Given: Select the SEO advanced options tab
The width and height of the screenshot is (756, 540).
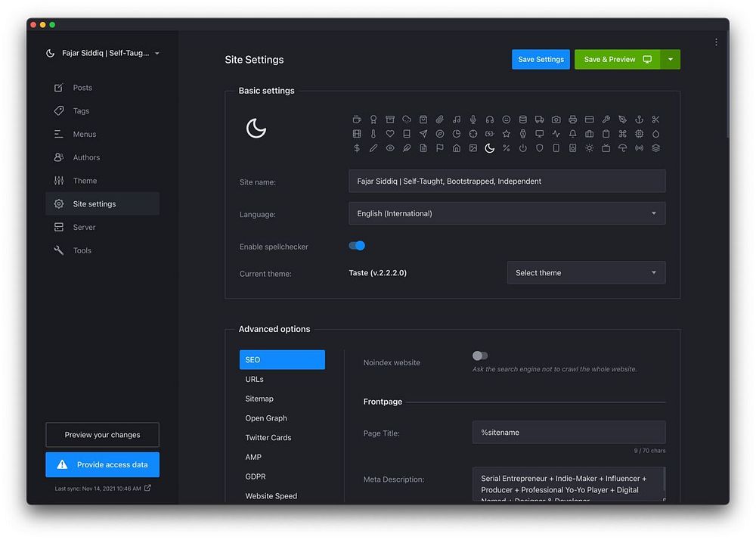Looking at the screenshot, I should (282, 360).
